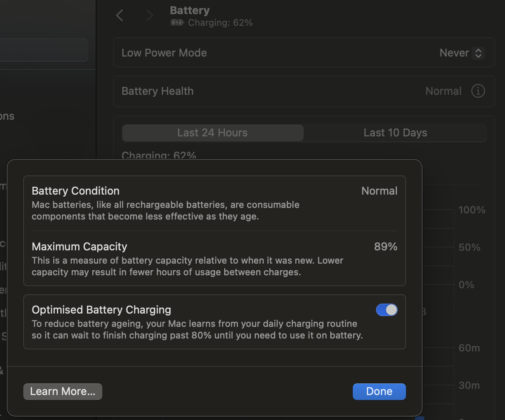
Task: Click the up-down arrows beside Never
Action: [478, 53]
